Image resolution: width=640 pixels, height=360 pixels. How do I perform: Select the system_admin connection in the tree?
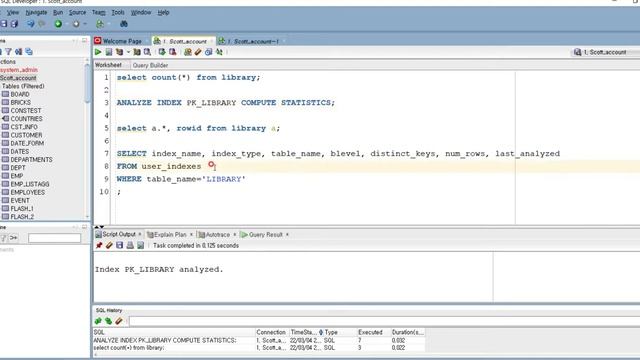pos(19,70)
